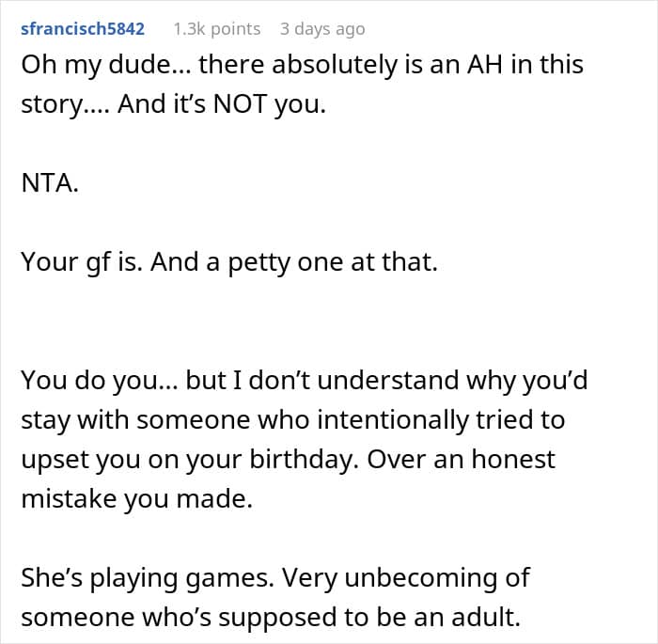
Task: Open the sfrancisch5842 user profile
Action: coord(83,29)
